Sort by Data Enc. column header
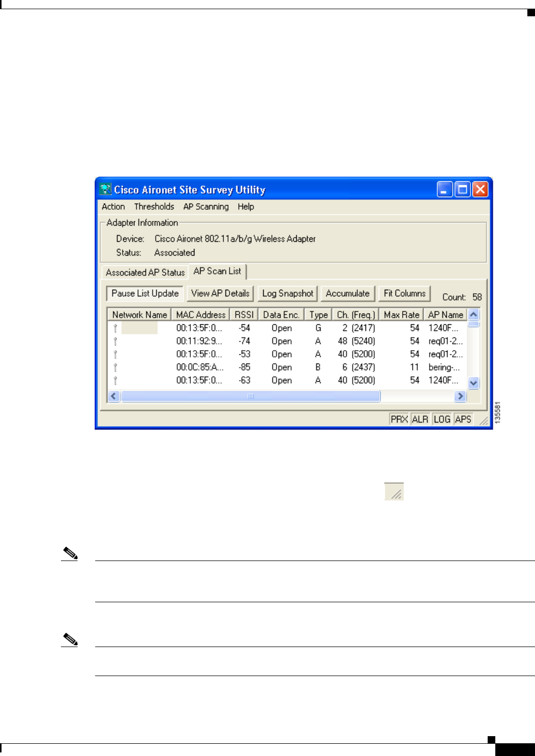535x756 pixels. point(281,315)
